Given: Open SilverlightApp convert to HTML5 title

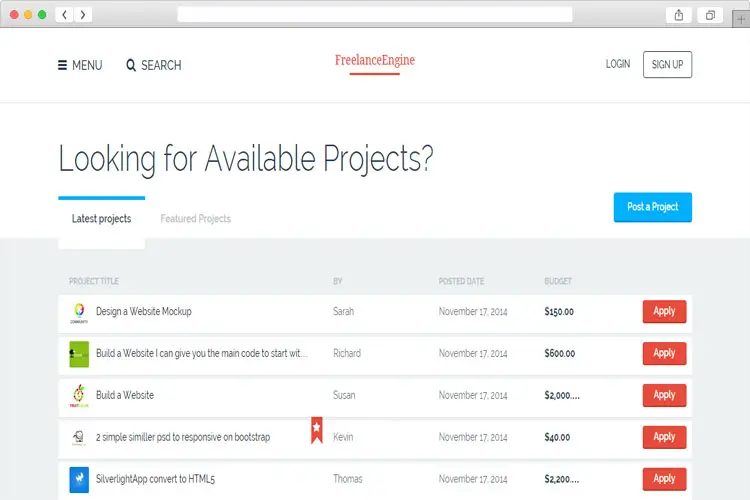Looking at the screenshot, I should tap(155, 479).
